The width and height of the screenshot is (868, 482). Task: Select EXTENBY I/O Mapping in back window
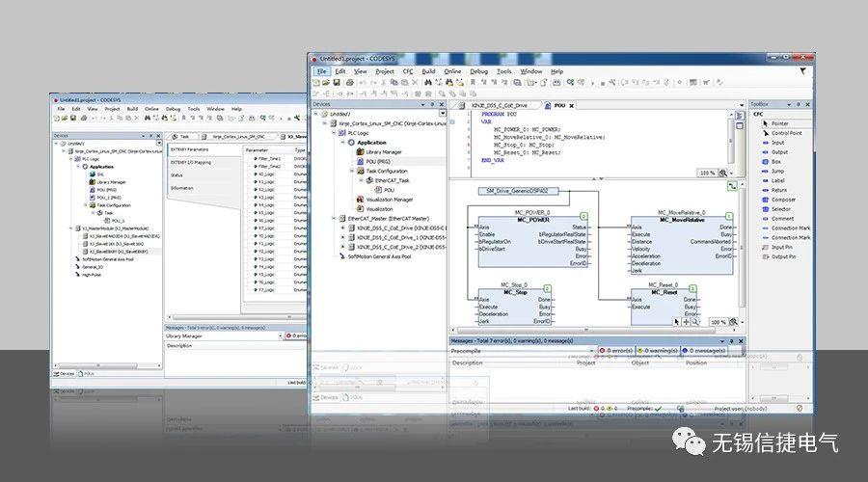191,163
